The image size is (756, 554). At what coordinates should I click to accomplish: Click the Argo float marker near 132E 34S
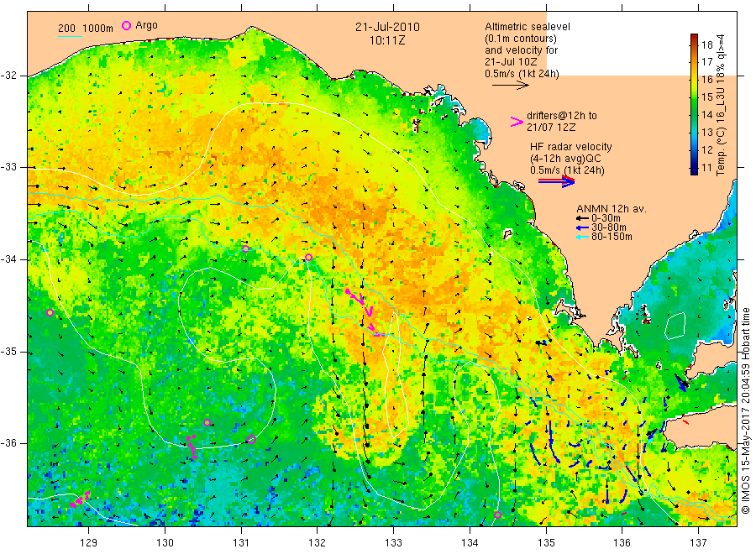coord(308,257)
